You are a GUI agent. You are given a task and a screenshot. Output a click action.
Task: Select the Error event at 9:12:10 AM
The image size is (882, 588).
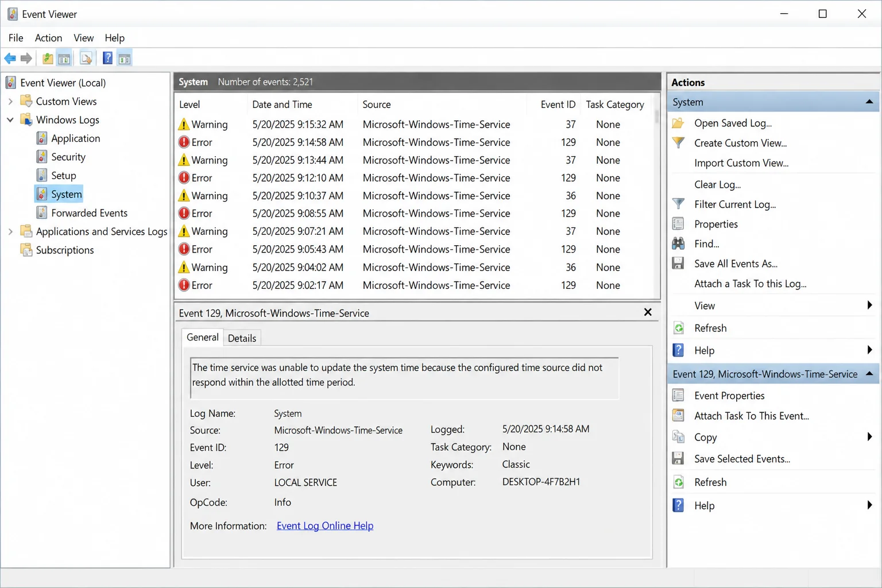click(x=415, y=178)
